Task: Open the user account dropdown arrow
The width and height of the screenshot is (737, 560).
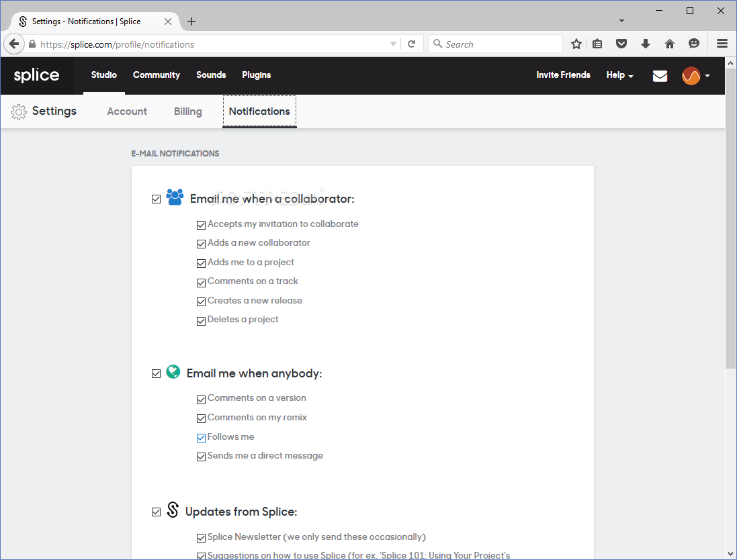Action: pos(707,76)
